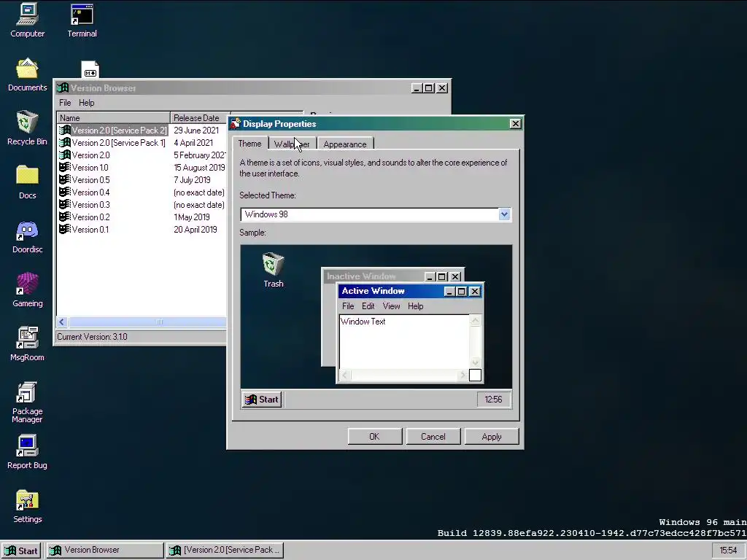The image size is (747, 560).
Task: Close the Display Properties dialog with X
Action: click(516, 124)
